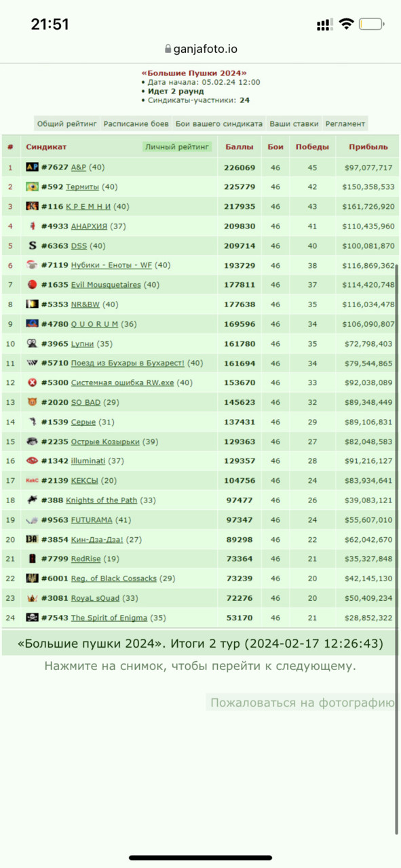Open the Общий рейтинг tab

pos(67,124)
